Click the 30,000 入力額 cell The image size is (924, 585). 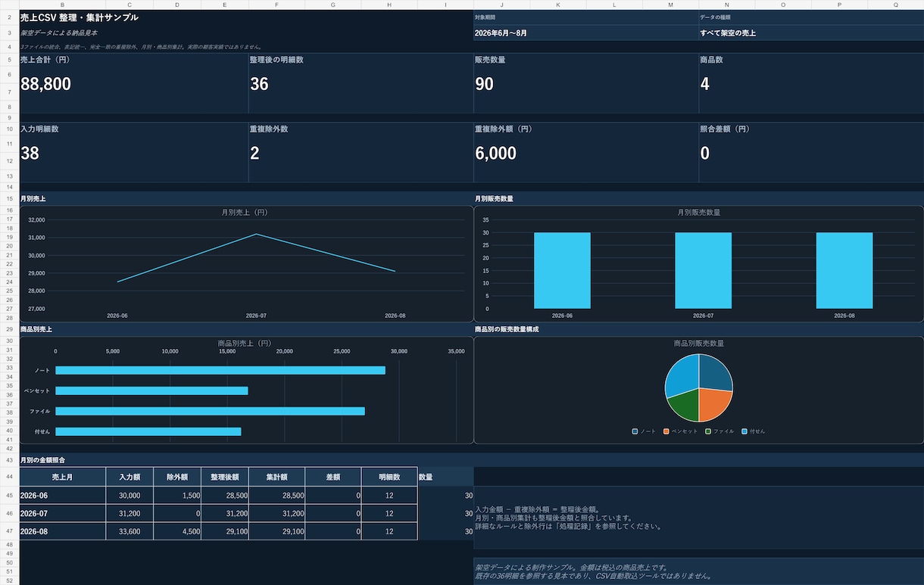[x=130, y=495]
